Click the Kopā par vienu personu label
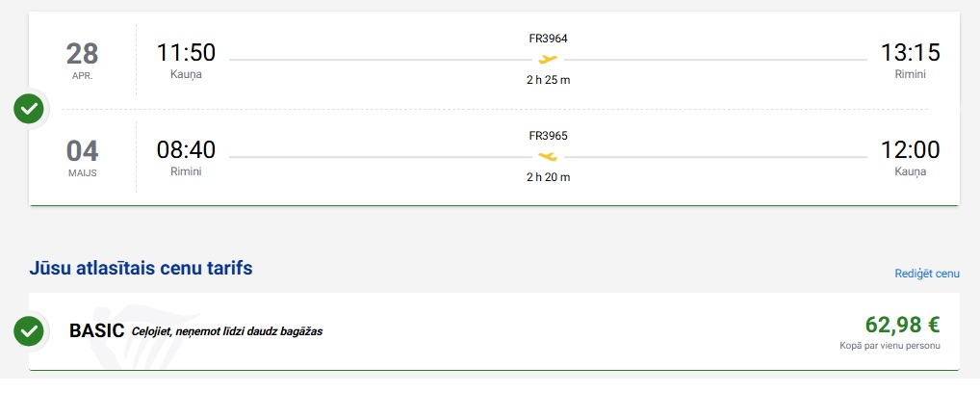Image resolution: width=980 pixels, height=393 pixels. pos(890,346)
